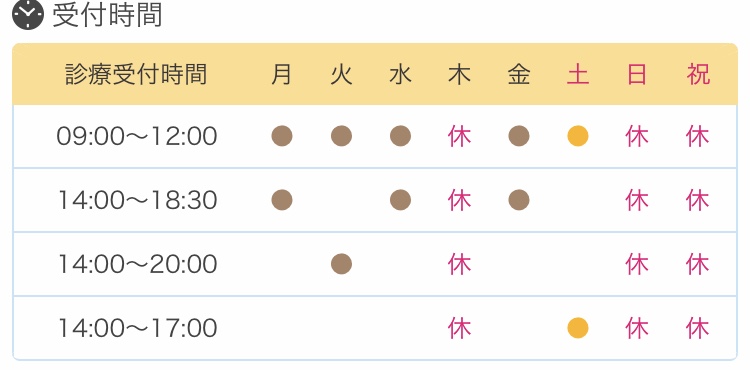Click the Saturday 09:00〜12:00 orange dot

tap(578, 136)
